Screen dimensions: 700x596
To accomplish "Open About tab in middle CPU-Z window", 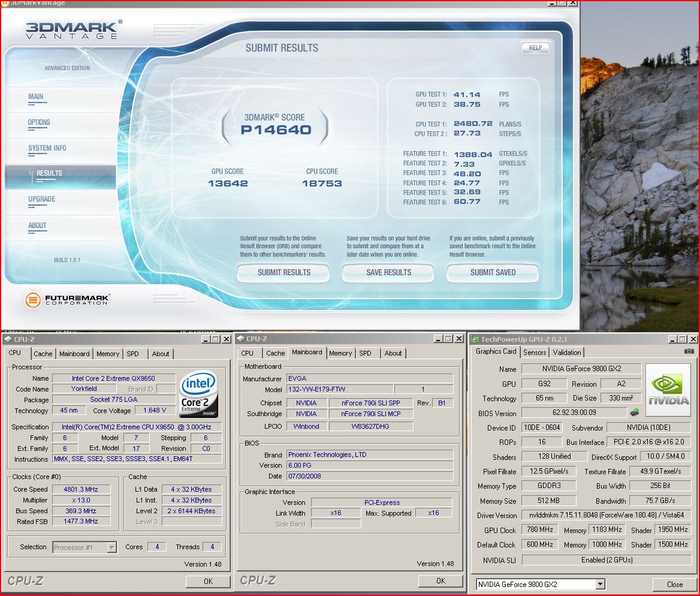I will point(393,353).
